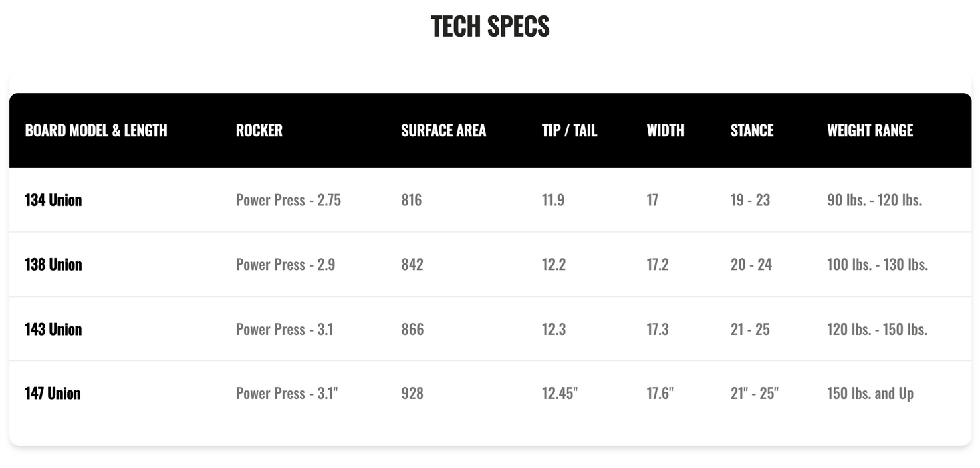Click the Power Press - 2.75 rocker value
The image size is (980, 468).
288,200
